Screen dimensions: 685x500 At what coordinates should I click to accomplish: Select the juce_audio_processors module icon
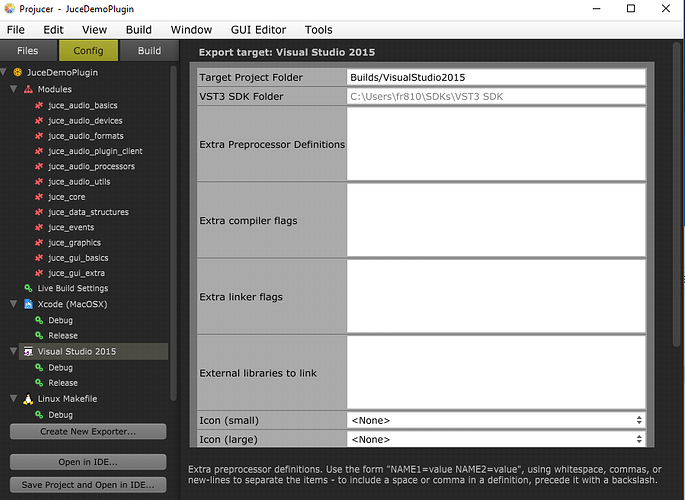[x=39, y=166]
